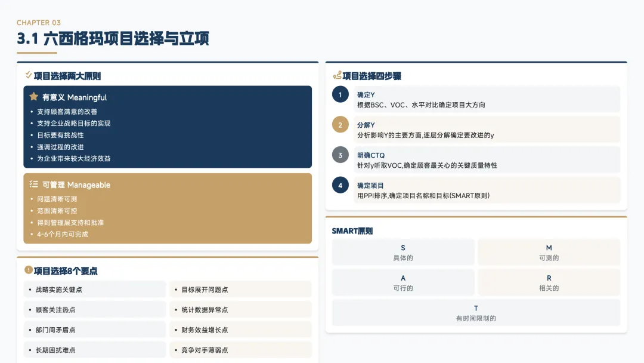Screen dimensions: 644x363
Task: Click the heading 项目选择两大原则
Action: (67, 76)
